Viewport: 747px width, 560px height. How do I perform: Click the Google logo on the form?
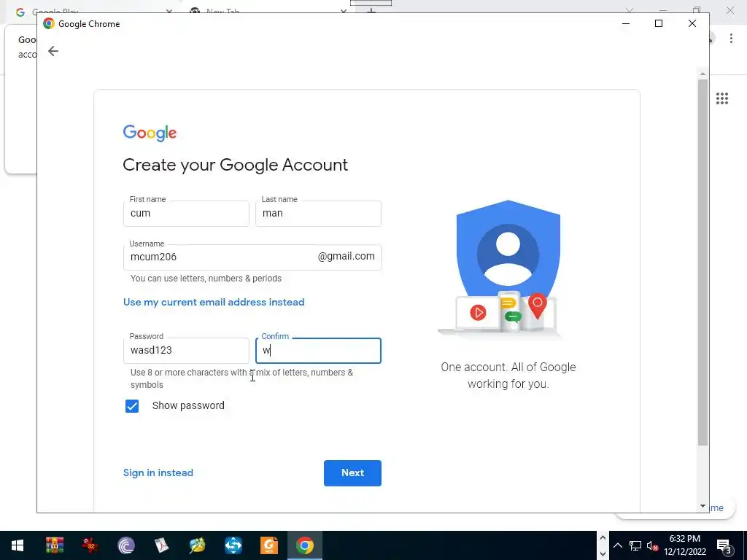[150, 133]
